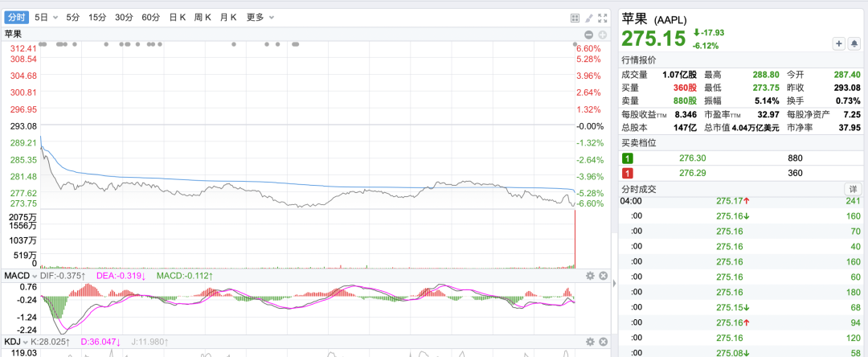The width and height of the screenshot is (868, 357).
Task: Open the multi-chart grid layout icon
Action: click(x=575, y=18)
